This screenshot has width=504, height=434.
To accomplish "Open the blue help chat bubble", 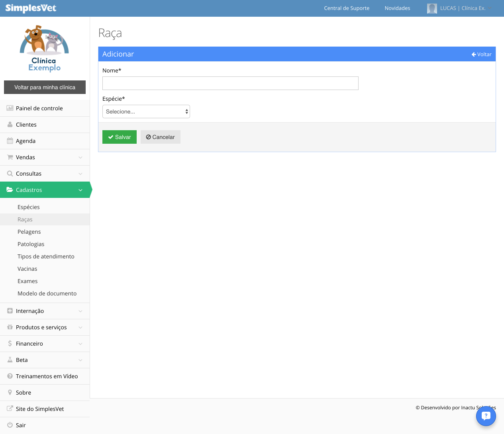I will 486,416.
